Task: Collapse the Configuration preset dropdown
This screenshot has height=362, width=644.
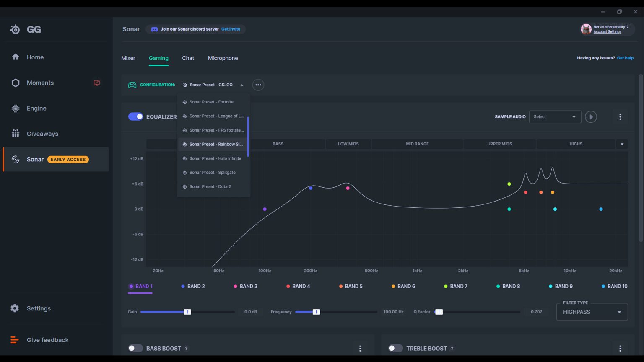Action: tap(213, 85)
